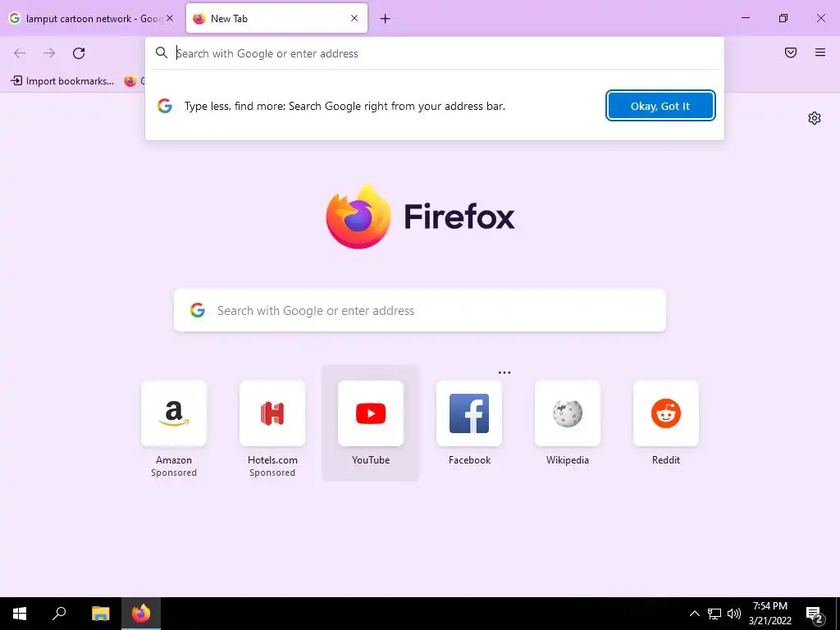Open the new tab personalize gear icon

(815, 118)
